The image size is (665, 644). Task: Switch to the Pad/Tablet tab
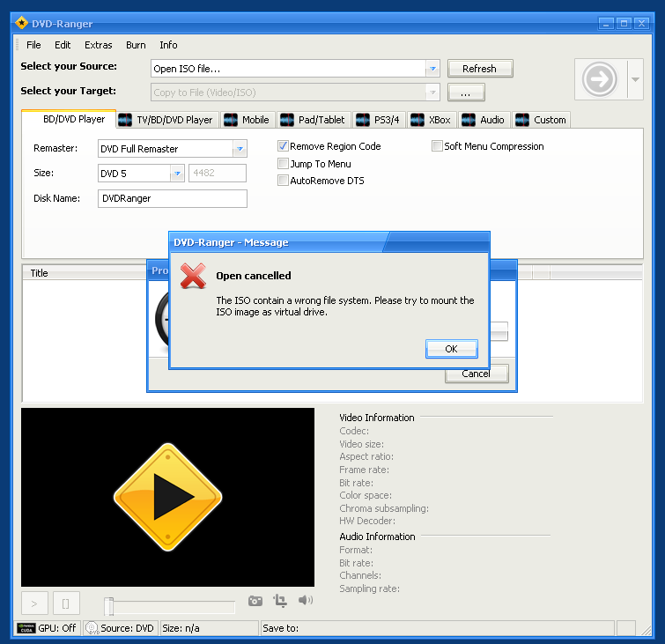coord(314,120)
